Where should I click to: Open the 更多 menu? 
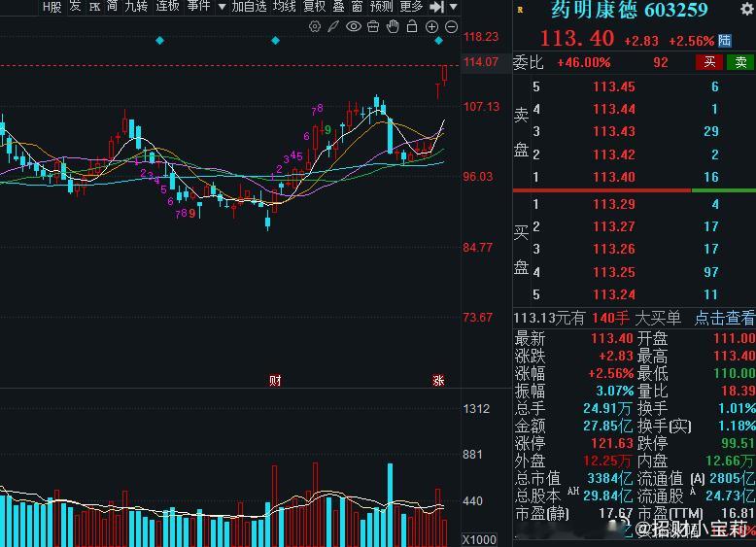(x=411, y=6)
